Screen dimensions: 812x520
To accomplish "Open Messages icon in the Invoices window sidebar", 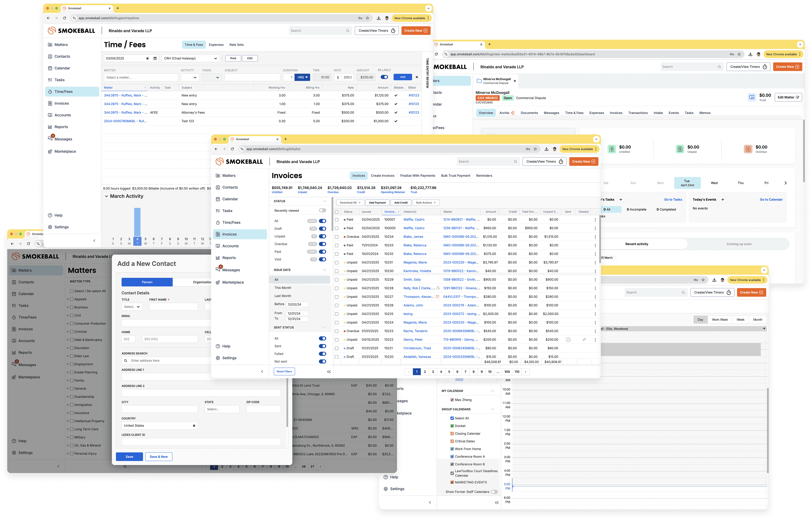I will 218,269.
